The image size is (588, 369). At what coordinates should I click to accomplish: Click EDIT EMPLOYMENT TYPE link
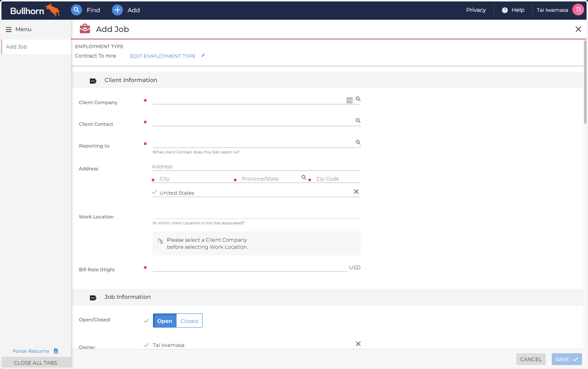pos(163,56)
